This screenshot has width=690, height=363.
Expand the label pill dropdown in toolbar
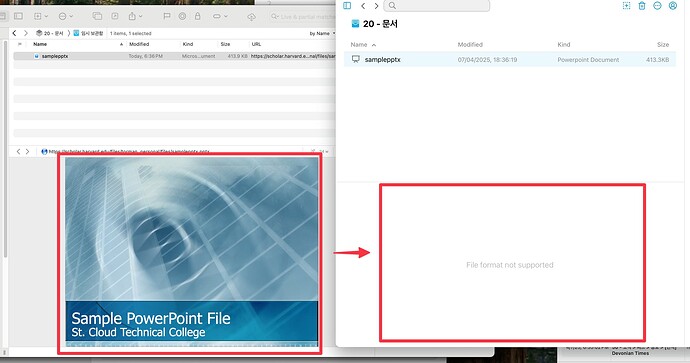pyautogui.click(x=220, y=16)
